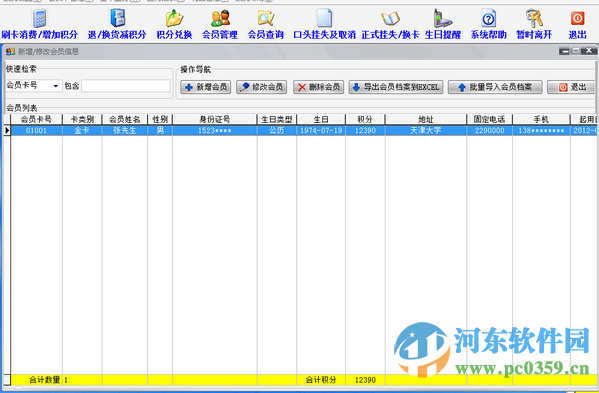Open 口头挂失及取消 document icon
This screenshot has height=393, width=599.
tap(324, 18)
